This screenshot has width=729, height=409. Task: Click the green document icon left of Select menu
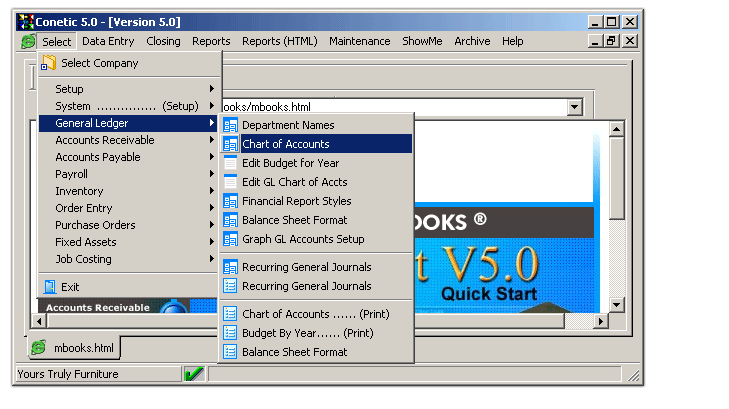28,42
